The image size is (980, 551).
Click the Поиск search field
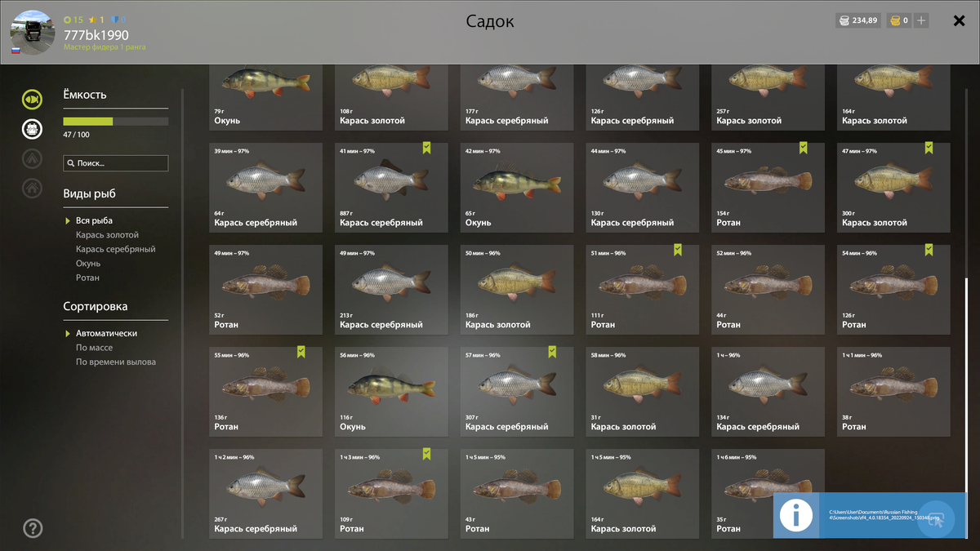(x=116, y=163)
